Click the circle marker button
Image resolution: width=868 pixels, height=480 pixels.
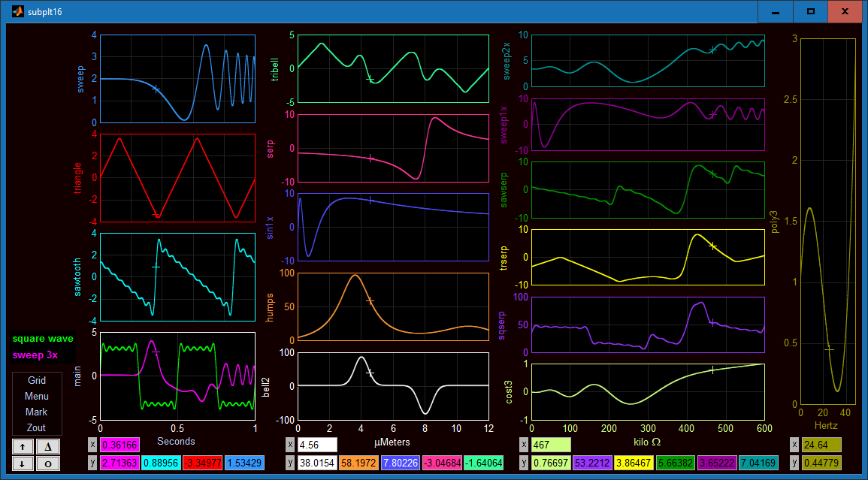point(48,463)
